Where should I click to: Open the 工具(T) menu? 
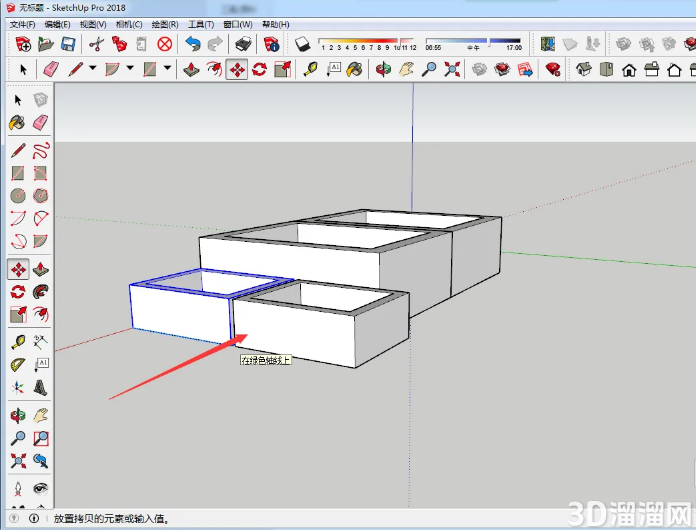click(201, 24)
